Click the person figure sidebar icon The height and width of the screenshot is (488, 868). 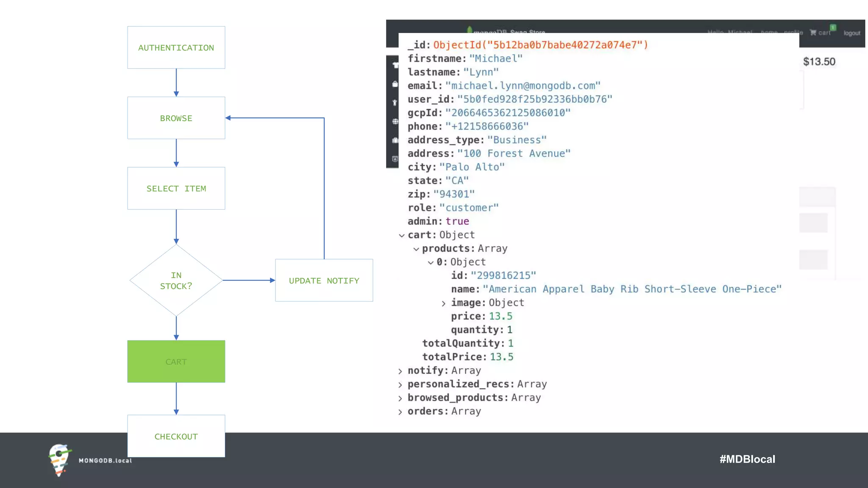click(395, 103)
